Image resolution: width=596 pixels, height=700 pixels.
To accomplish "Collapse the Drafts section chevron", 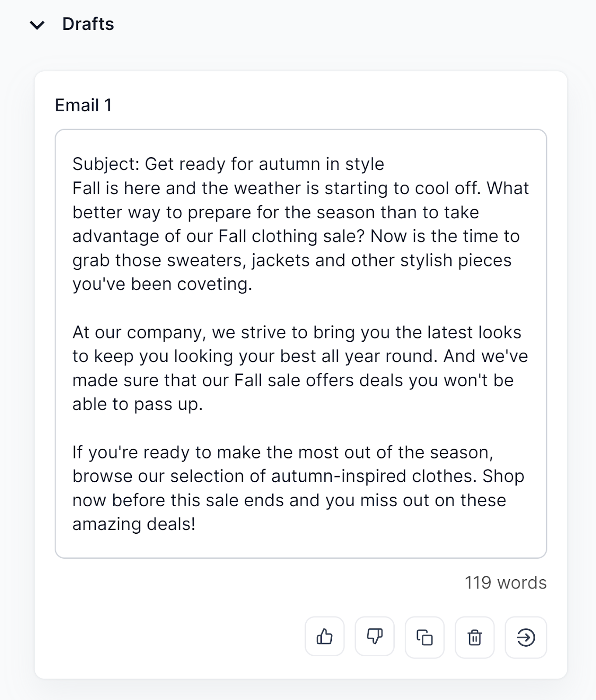I will [x=37, y=25].
